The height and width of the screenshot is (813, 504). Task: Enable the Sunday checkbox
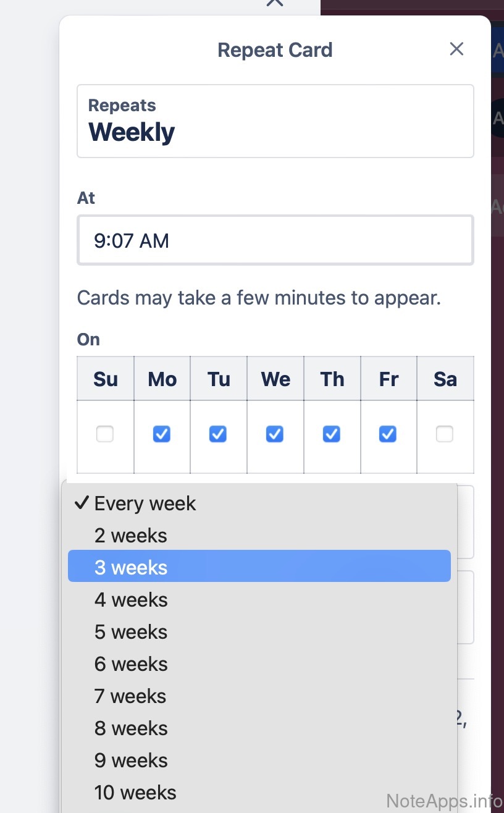click(x=105, y=434)
